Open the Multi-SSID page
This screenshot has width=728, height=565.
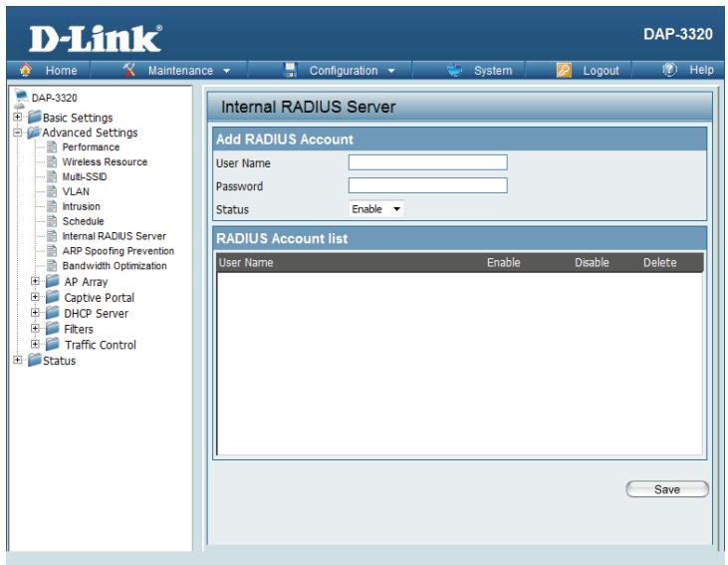point(85,177)
